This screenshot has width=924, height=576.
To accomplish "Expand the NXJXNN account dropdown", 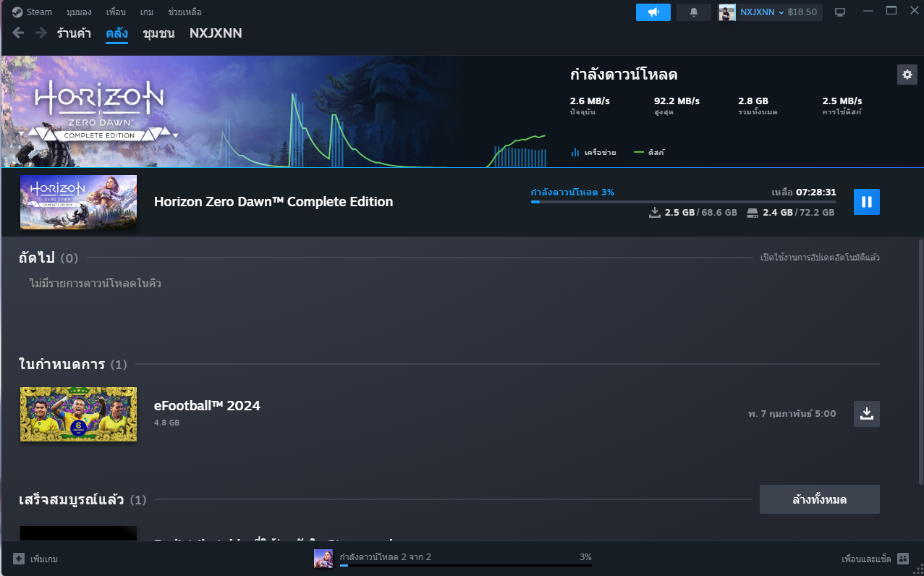I will [762, 12].
